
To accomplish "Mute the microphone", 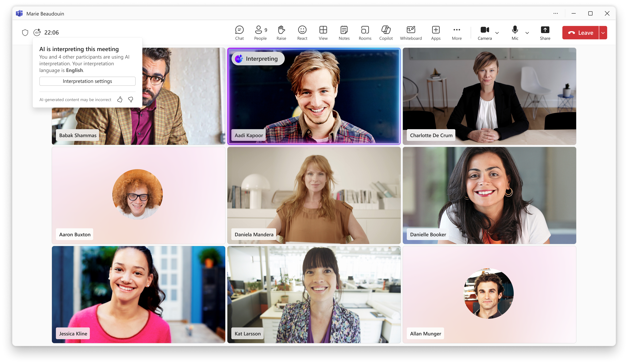I will [x=515, y=33].
